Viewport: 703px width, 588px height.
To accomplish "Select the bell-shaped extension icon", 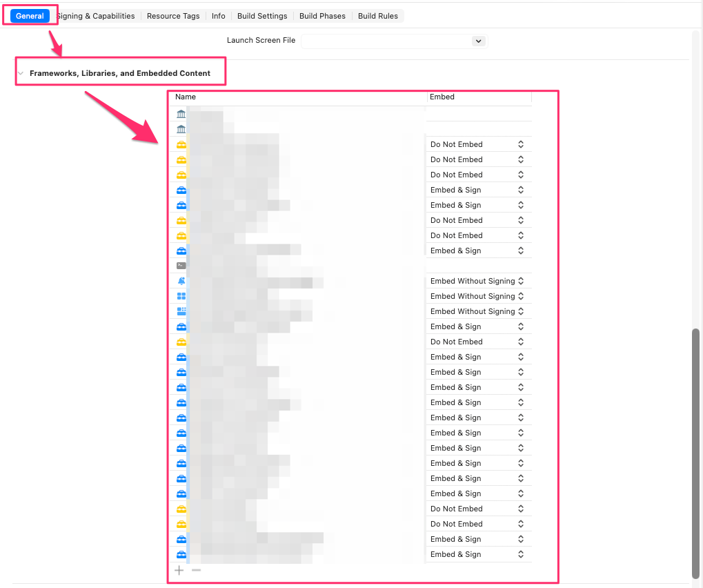I will 181,281.
